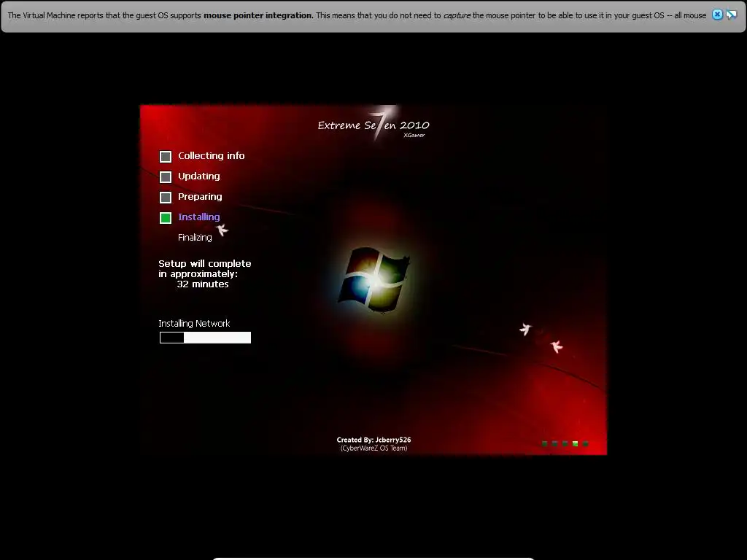Dismiss the mouse pointer integration notification
The image size is (747, 560).
pyautogui.click(x=717, y=15)
